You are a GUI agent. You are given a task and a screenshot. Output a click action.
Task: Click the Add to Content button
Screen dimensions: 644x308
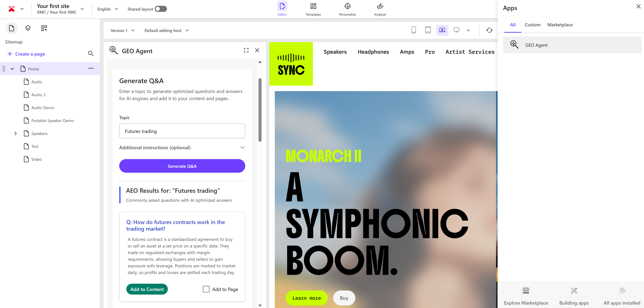[x=147, y=289]
